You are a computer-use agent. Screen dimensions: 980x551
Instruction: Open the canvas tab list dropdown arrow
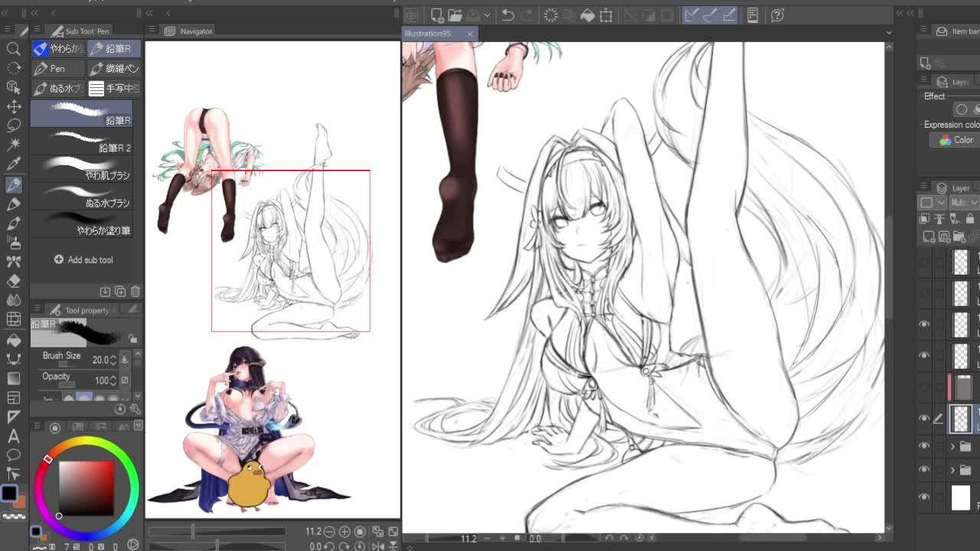888,33
